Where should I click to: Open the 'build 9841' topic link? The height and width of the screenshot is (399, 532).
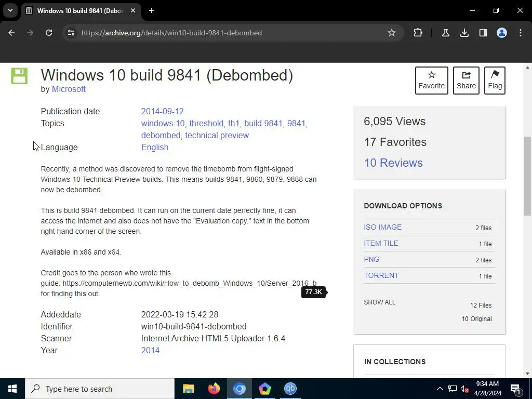263,124
